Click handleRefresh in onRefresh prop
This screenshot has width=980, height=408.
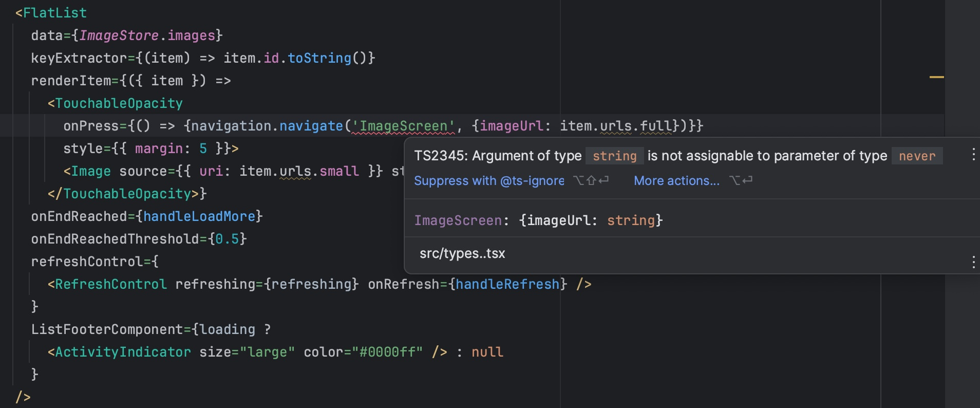507,284
